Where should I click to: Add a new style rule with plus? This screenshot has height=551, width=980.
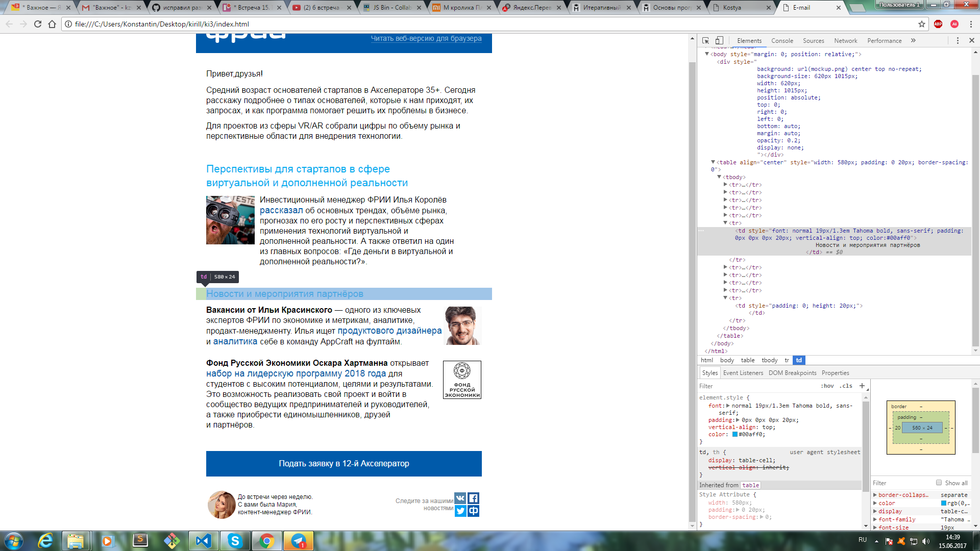tap(862, 386)
